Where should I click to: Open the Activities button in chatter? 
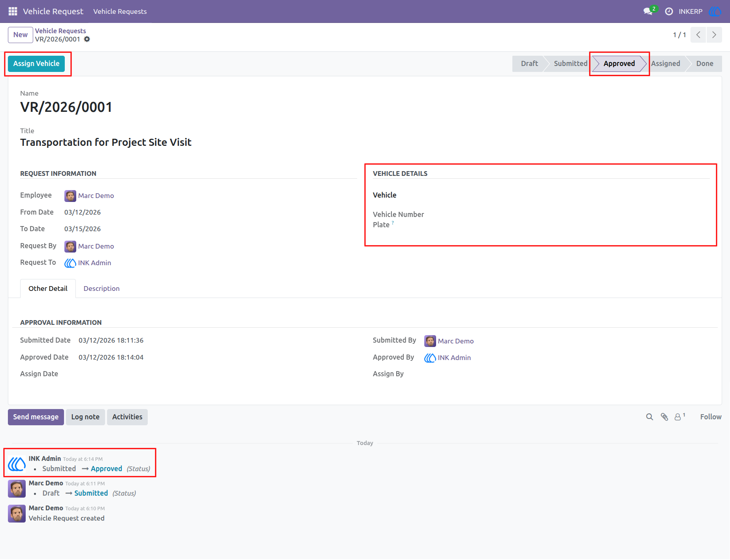[127, 417]
